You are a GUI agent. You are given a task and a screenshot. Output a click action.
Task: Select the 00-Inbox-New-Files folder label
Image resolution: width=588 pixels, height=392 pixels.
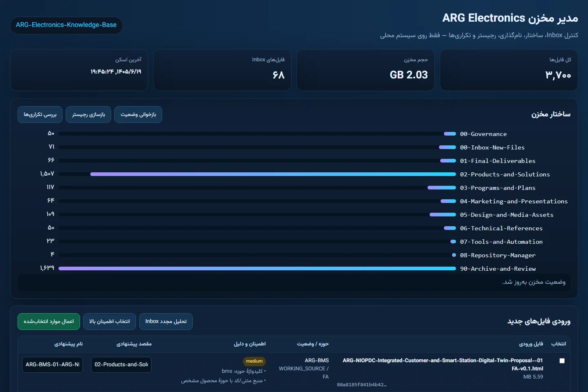click(x=492, y=147)
